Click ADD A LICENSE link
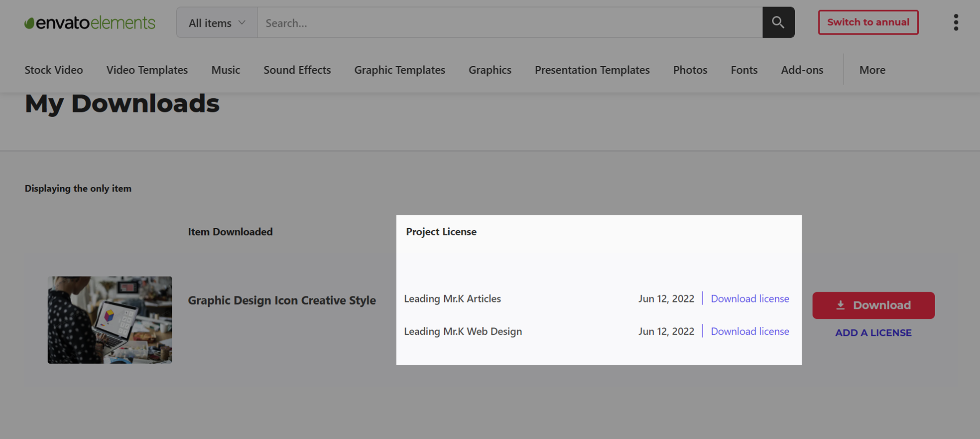 click(873, 333)
